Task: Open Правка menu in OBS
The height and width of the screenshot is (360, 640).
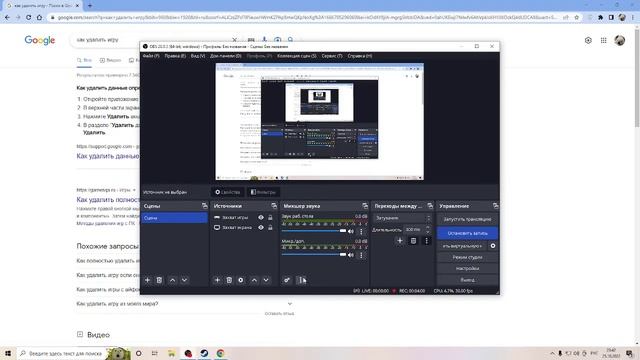Action: (x=175, y=56)
